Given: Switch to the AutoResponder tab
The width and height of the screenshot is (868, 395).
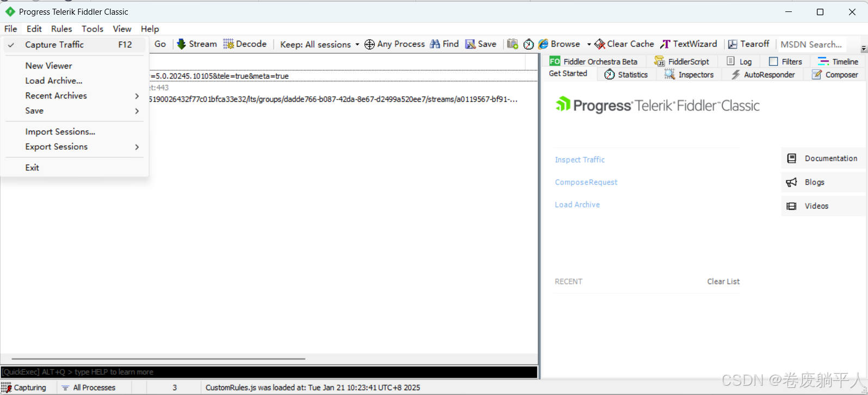Looking at the screenshot, I should 763,75.
